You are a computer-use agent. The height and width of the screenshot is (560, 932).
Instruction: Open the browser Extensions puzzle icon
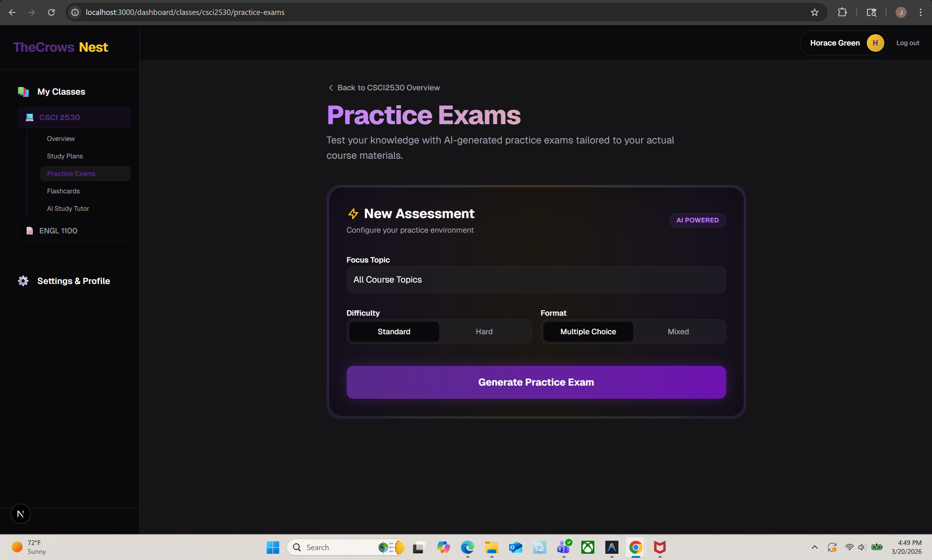pos(842,12)
